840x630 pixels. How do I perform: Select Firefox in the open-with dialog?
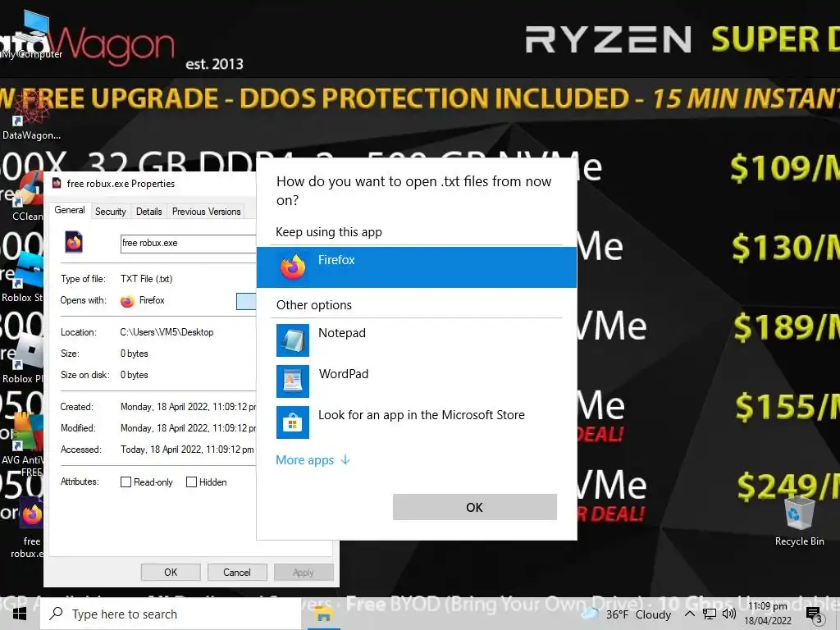416,267
